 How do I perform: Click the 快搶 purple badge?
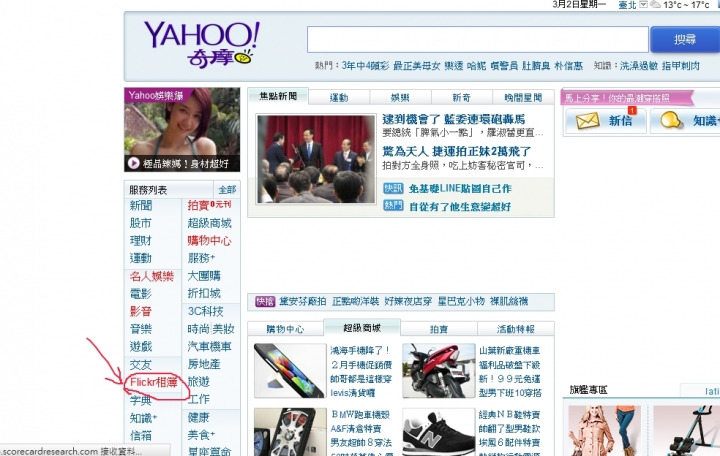point(265,301)
